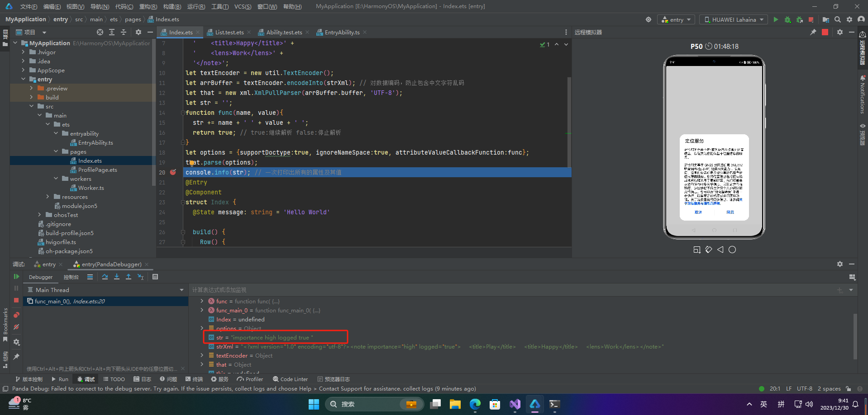This screenshot has width=868, height=415.
Task: Open the view breakpoints icon in debug sidebar
Action: pos(16,315)
